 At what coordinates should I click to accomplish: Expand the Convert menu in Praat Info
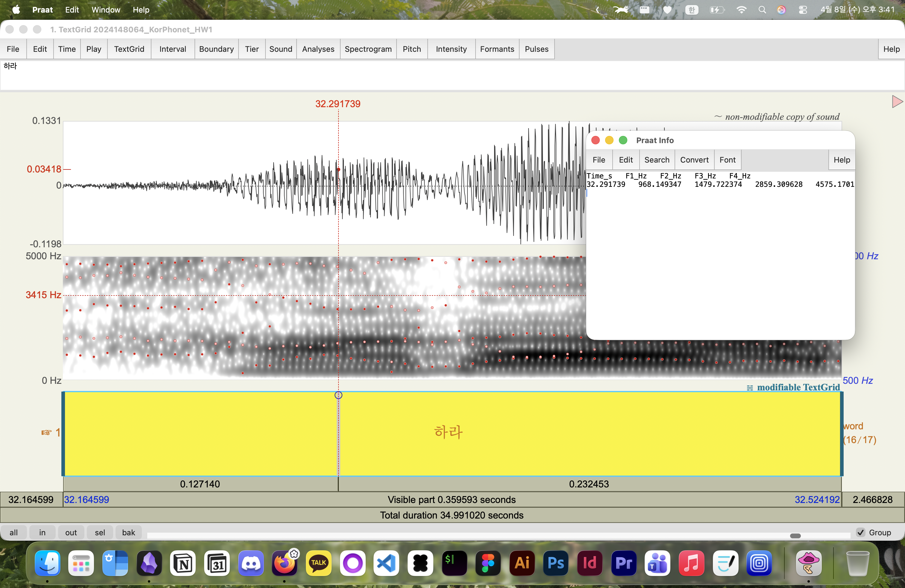click(694, 160)
